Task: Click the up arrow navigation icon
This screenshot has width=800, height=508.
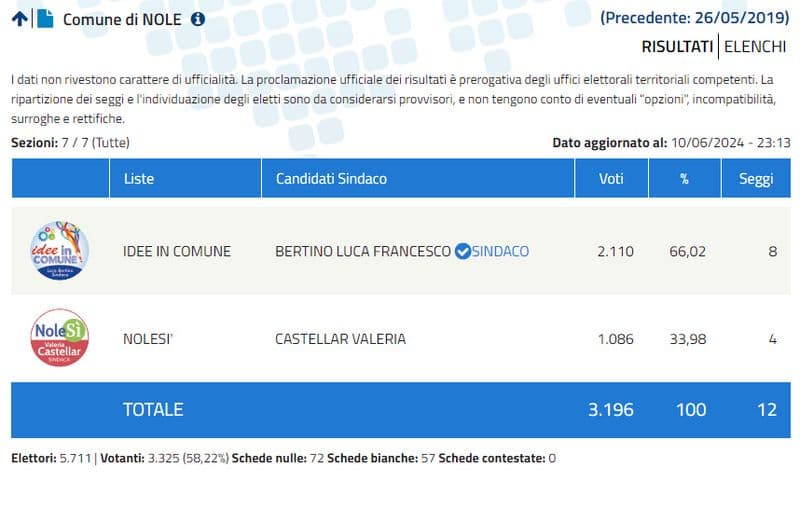Action: click(x=19, y=19)
